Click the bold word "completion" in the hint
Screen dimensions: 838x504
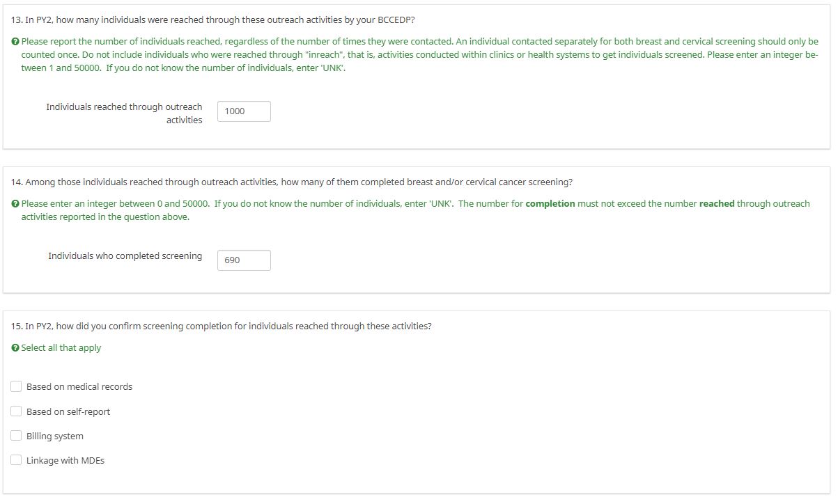[x=550, y=204]
